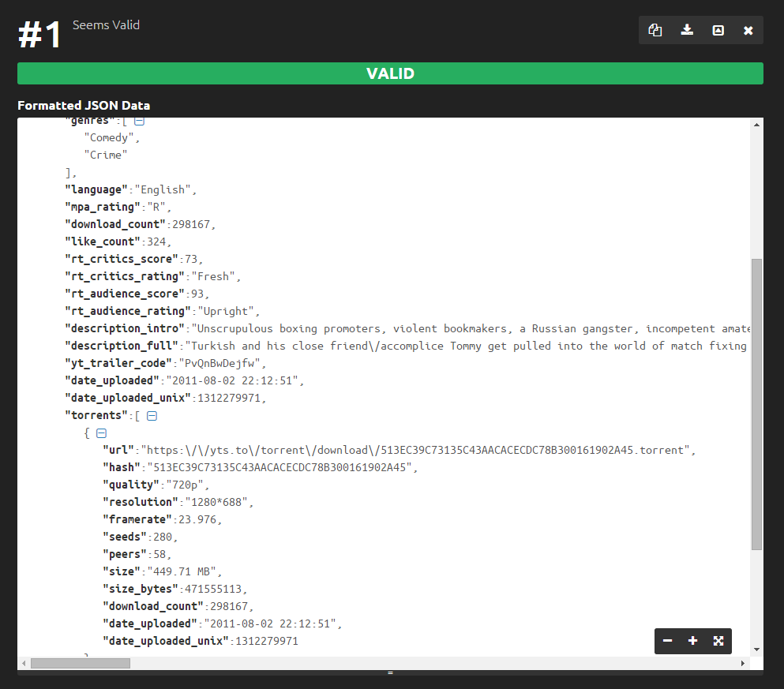Collapse the "torrents" array
This screenshot has width=784, height=689.
[152, 416]
